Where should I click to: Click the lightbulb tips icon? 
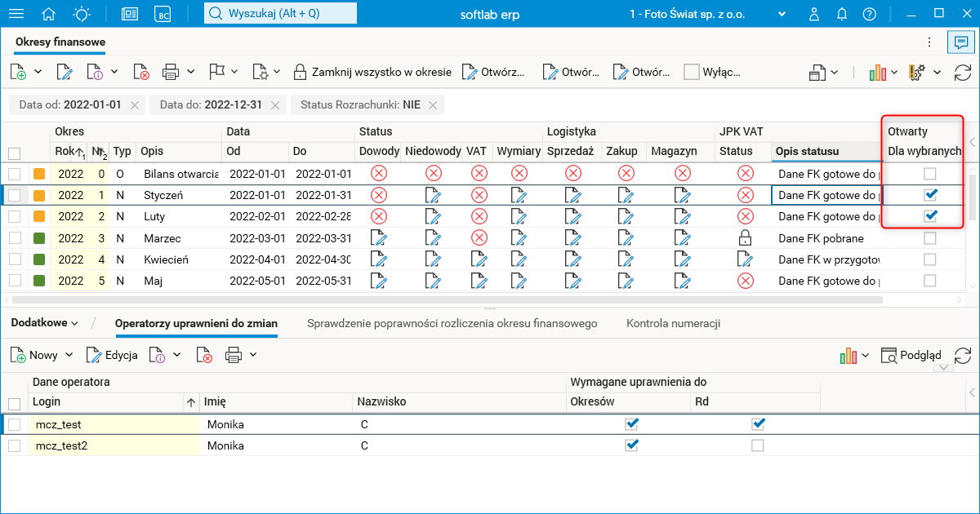82,14
